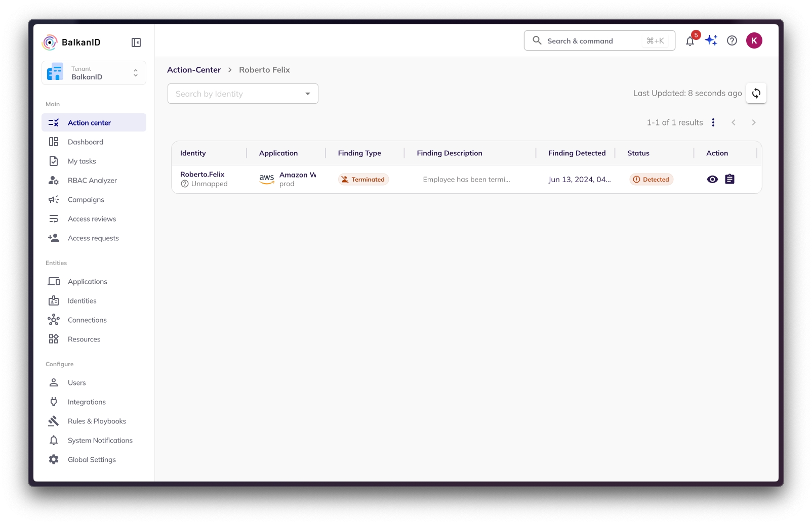Click the BalkanID logo icon
Viewport: 812px width, 524px height.
pyautogui.click(x=50, y=42)
